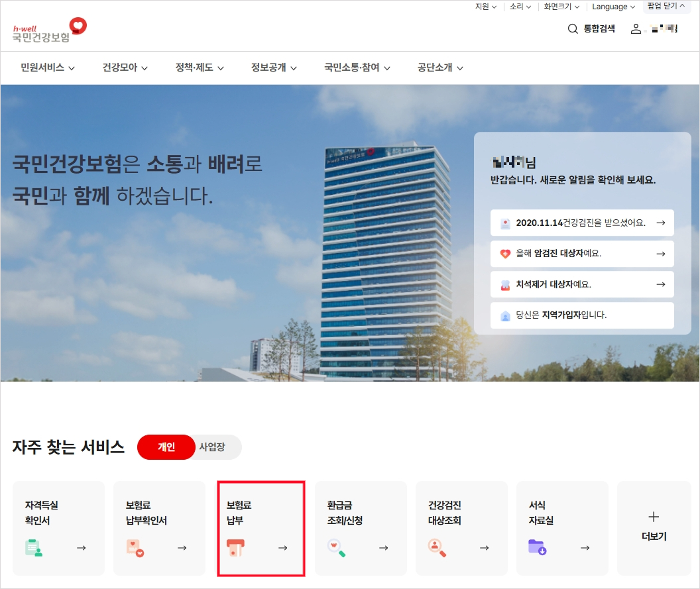Switch to the 사업장 toggle option

pyautogui.click(x=213, y=447)
